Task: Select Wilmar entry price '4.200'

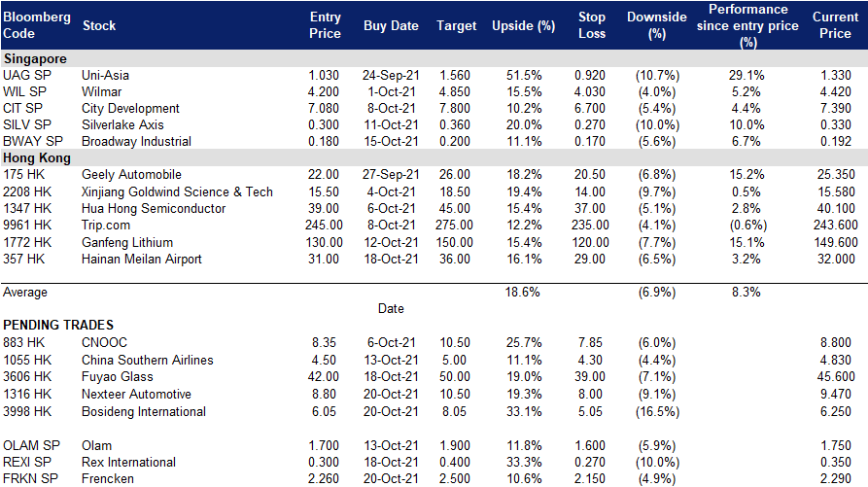Action: [x=324, y=92]
